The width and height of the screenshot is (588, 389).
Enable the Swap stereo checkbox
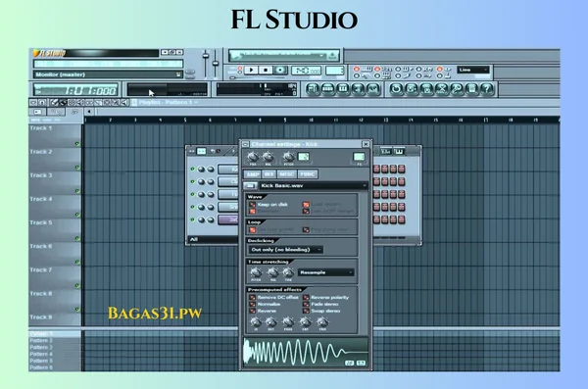(x=306, y=311)
